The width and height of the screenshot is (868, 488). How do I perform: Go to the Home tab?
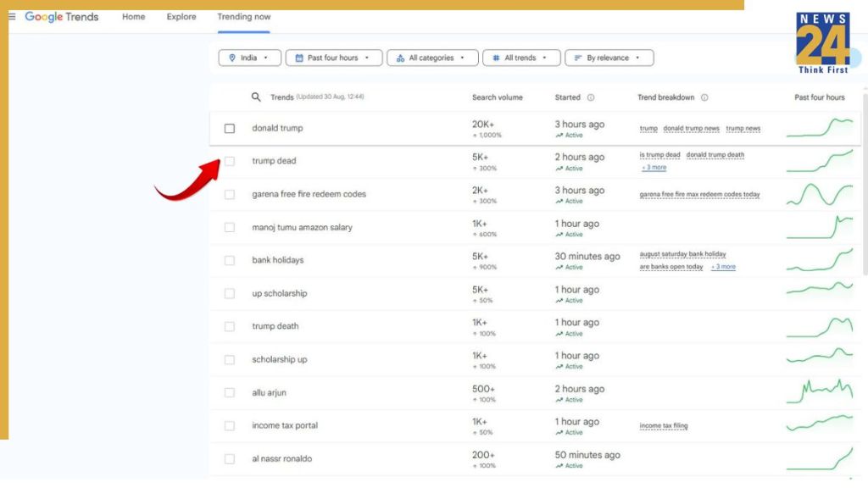(133, 17)
